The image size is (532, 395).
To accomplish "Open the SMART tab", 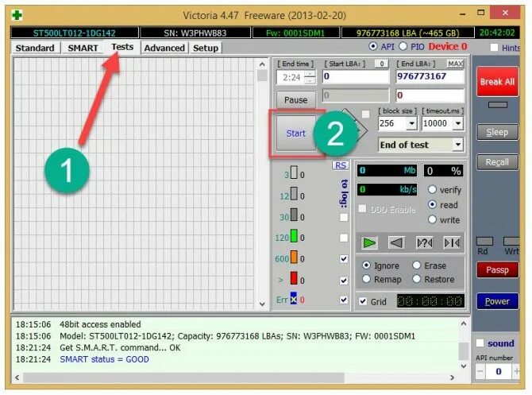I will coord(83,48).
